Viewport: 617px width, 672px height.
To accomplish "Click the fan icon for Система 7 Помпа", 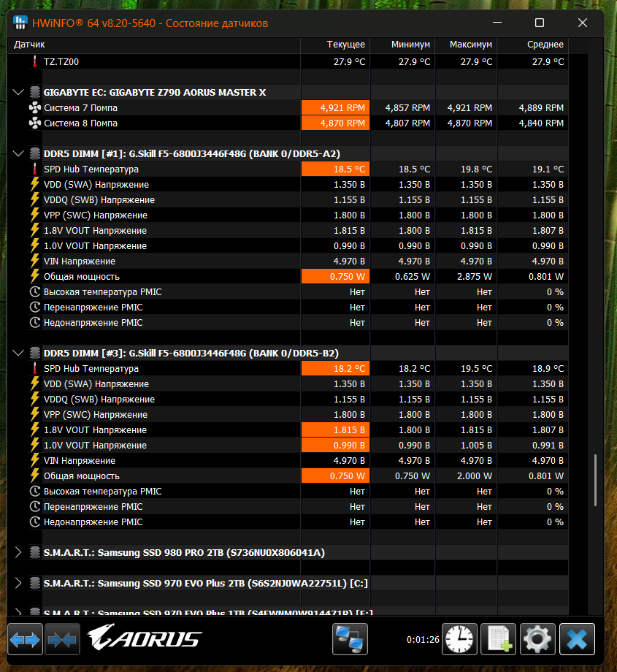I will [35, 107].
